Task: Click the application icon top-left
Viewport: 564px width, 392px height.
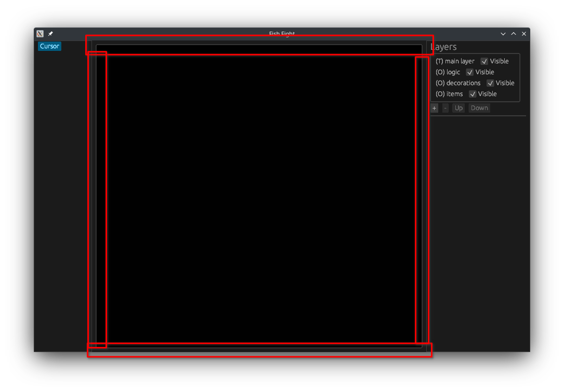Action: pos(40,33)
